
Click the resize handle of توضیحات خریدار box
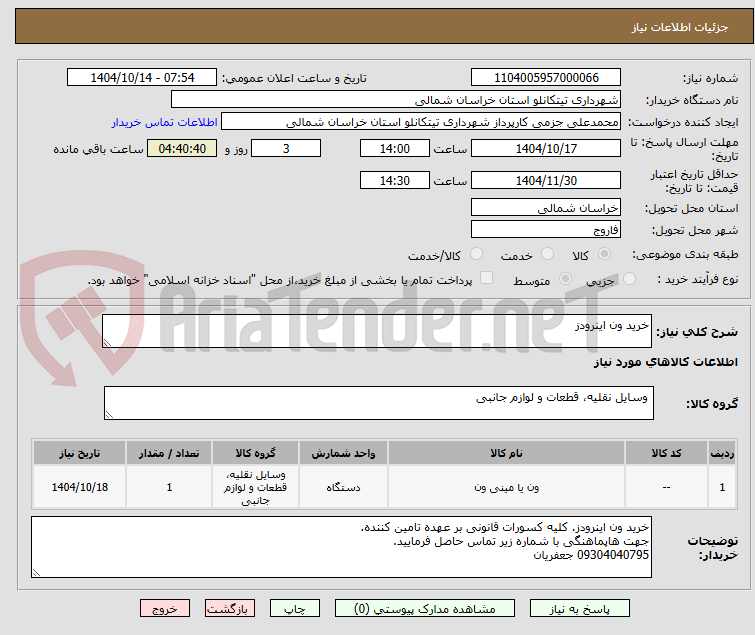pyautogui.click(x=37, y=572)
